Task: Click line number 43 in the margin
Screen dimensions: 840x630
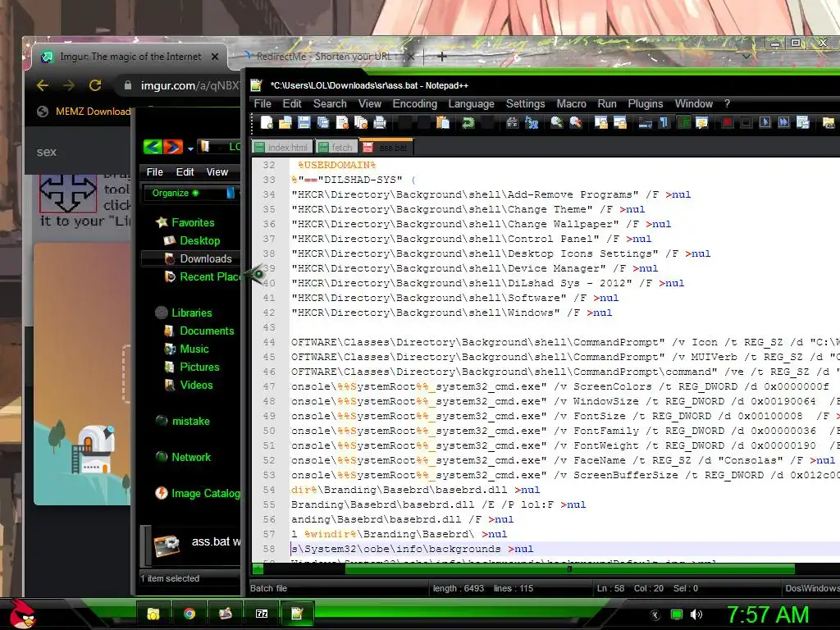Action: point(269,327)
